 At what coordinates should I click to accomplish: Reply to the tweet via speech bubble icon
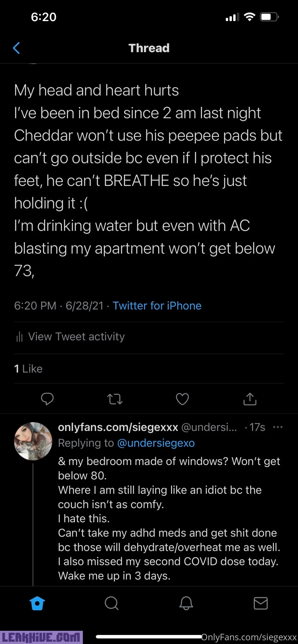47,399
